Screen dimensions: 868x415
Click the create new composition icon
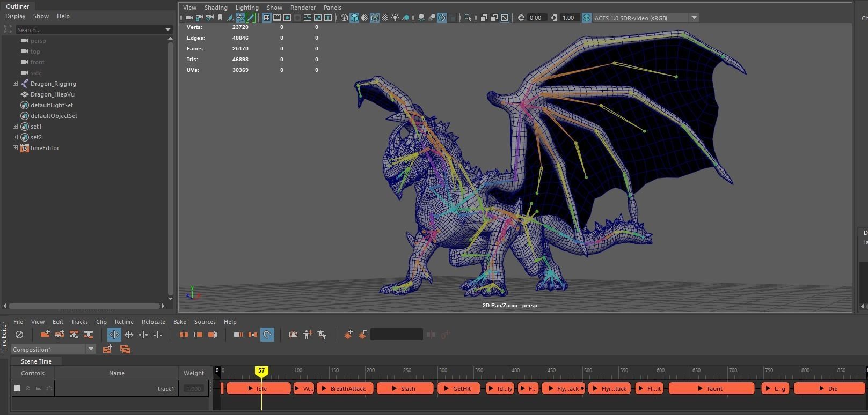(107, 349)
